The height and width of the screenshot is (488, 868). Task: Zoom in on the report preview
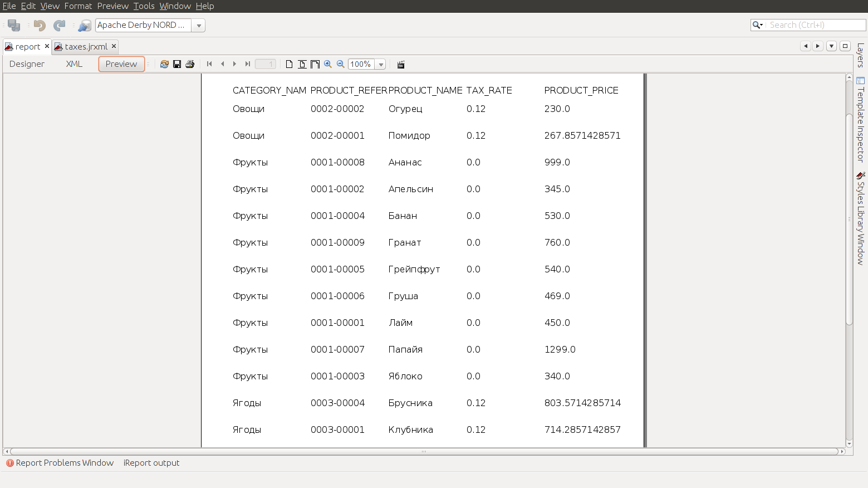[328, 64]
